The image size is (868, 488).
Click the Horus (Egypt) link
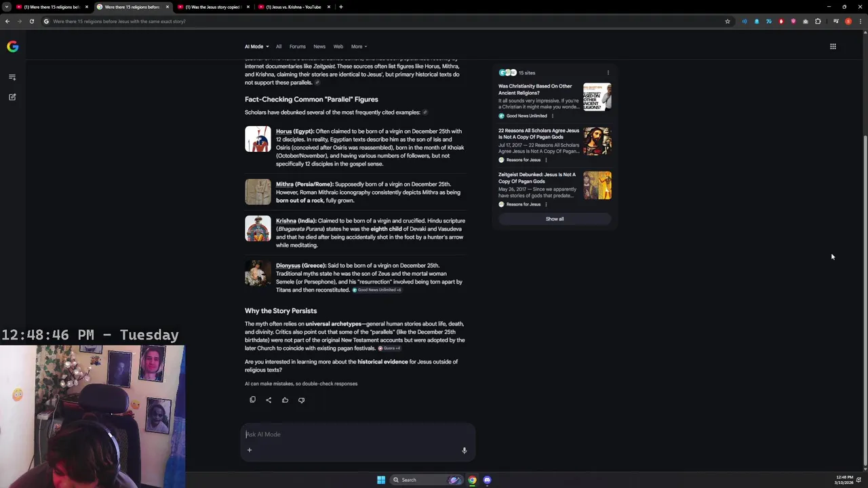(294, 131)
